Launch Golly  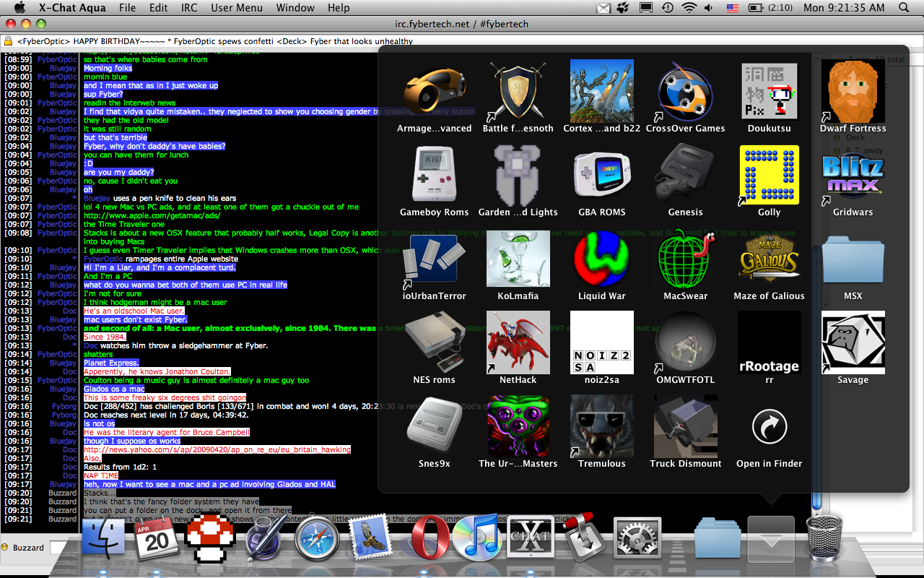(x=770, y=175)
